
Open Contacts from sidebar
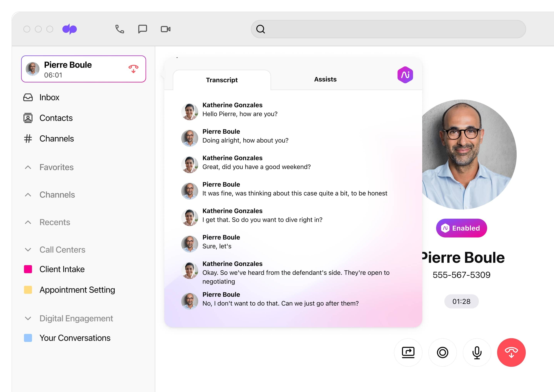56,118
